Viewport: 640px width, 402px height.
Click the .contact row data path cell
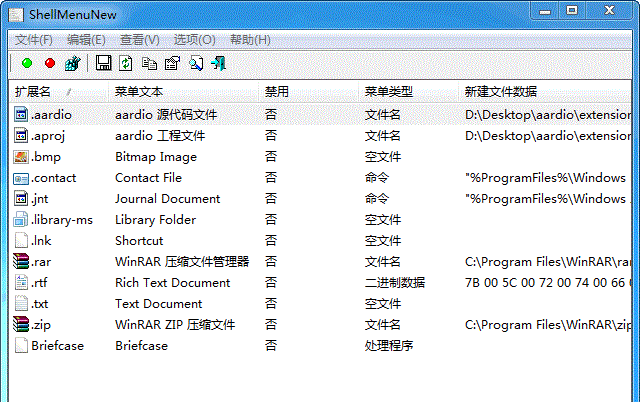546,178
